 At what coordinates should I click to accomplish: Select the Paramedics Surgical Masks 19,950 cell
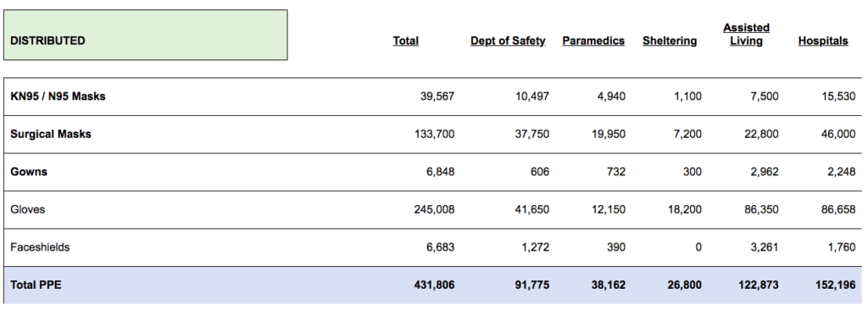pyautogui.click(x=609, y=134)
